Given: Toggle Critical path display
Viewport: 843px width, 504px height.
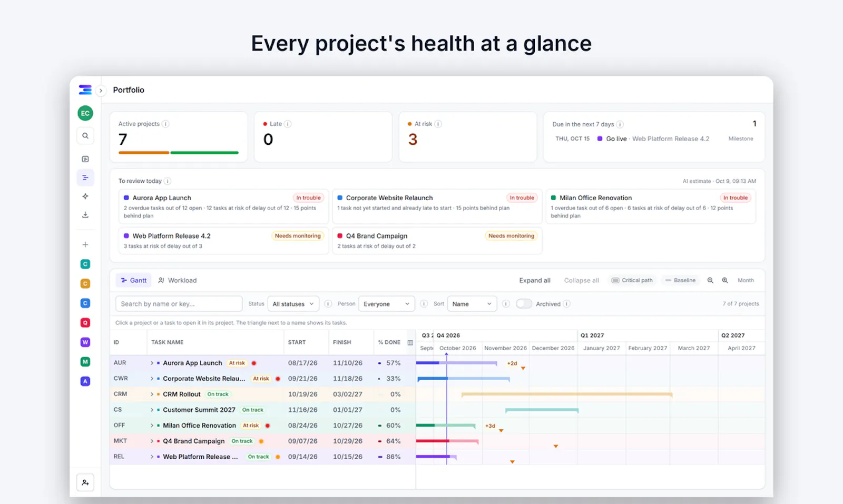Looking at the screenshot, I should [632, 281].
